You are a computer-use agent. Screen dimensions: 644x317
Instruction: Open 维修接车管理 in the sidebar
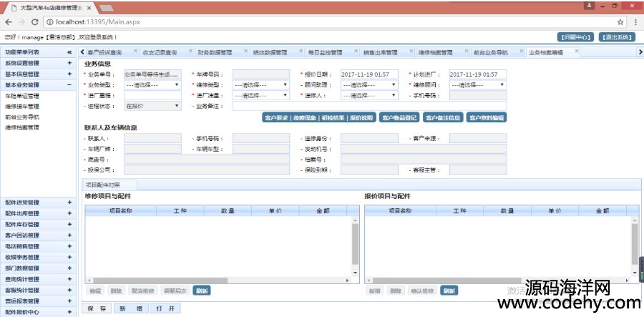(22, 106)
